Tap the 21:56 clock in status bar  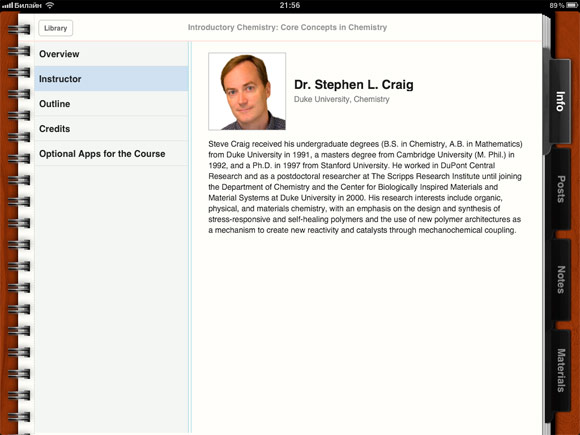pyautogui.click(x=290, y=5)
